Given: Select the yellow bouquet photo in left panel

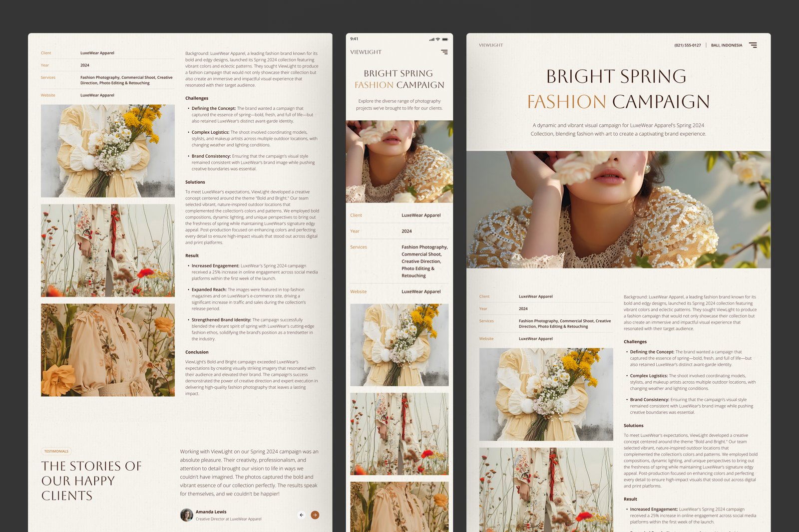Looking at the screenshot, I should (x=108, y=151).
